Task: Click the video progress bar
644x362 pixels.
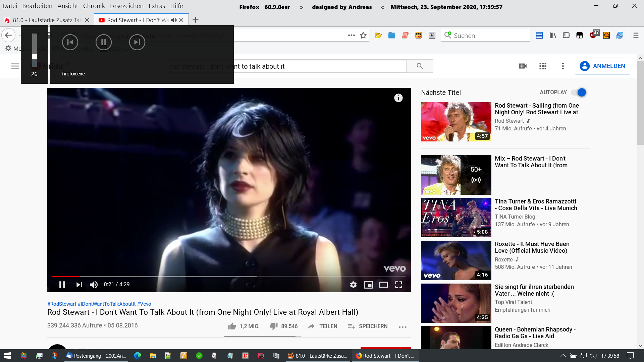Action: (x=229, y=276)
